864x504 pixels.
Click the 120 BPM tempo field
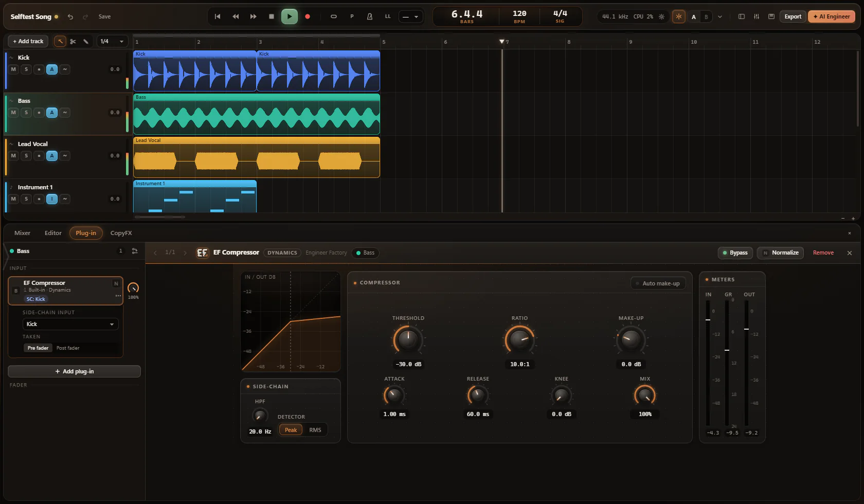point(519,16)
